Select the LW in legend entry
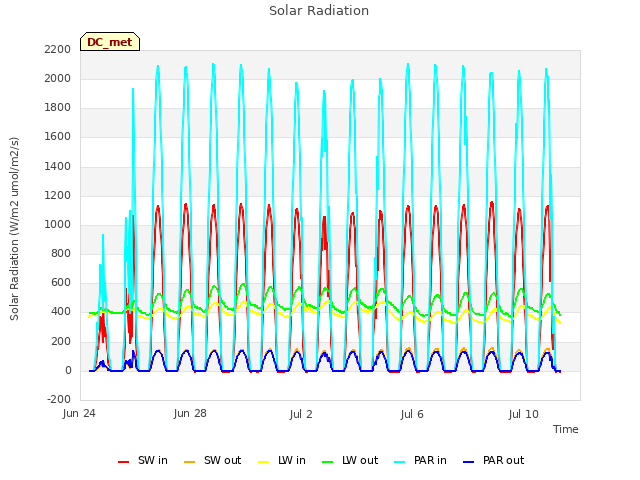640x480 pixels. (x=282, y=460)
